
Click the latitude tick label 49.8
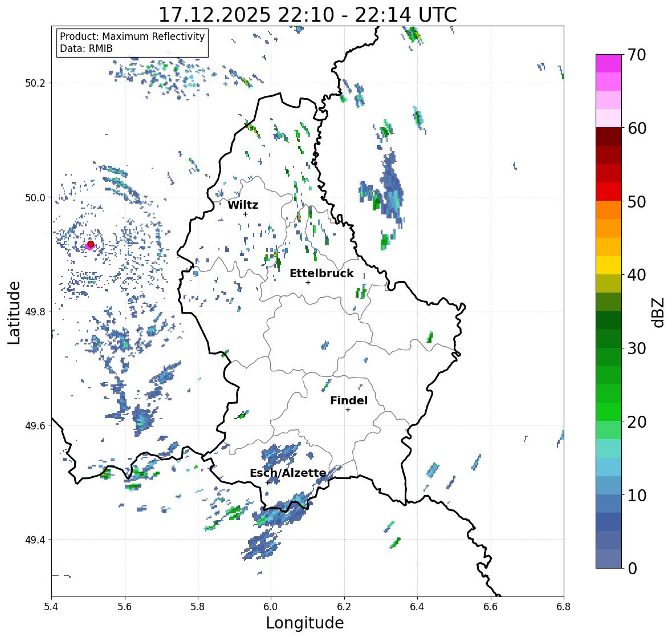(35, 311)
